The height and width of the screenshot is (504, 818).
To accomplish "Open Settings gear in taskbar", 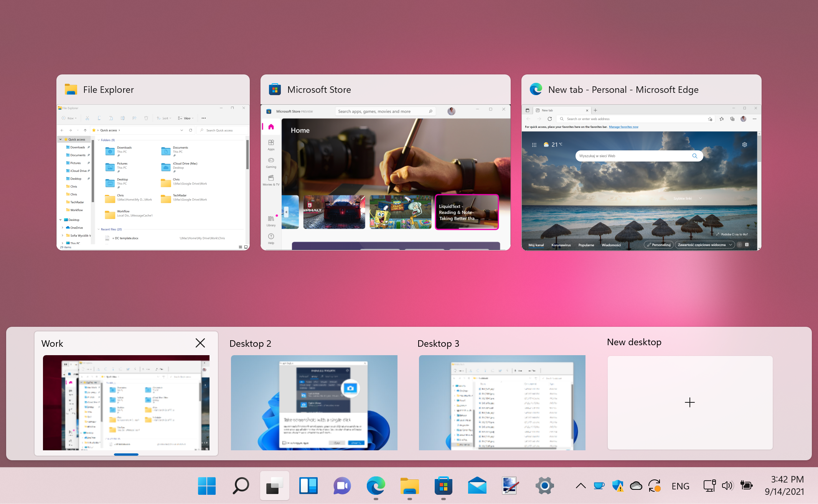I will 544,486.
